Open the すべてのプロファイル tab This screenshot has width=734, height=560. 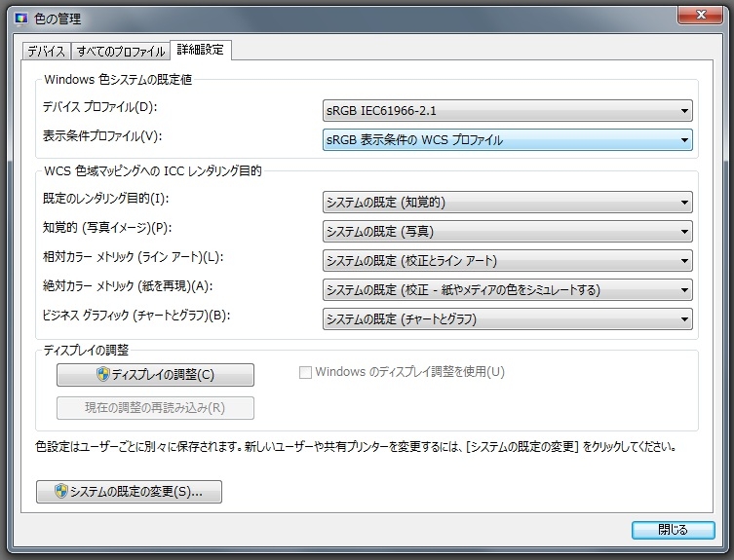(x=121, y=51)
